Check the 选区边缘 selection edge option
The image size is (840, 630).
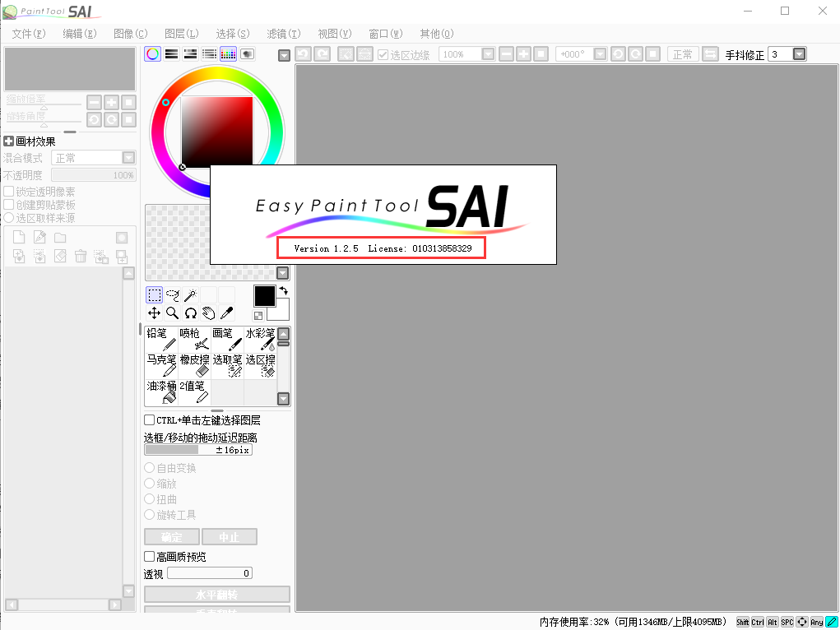point(383,53)
